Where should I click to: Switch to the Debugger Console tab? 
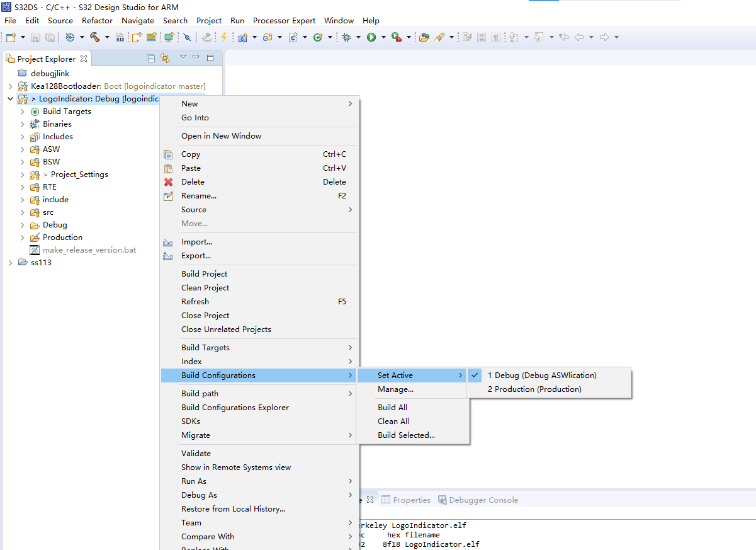tap(478, 500)
